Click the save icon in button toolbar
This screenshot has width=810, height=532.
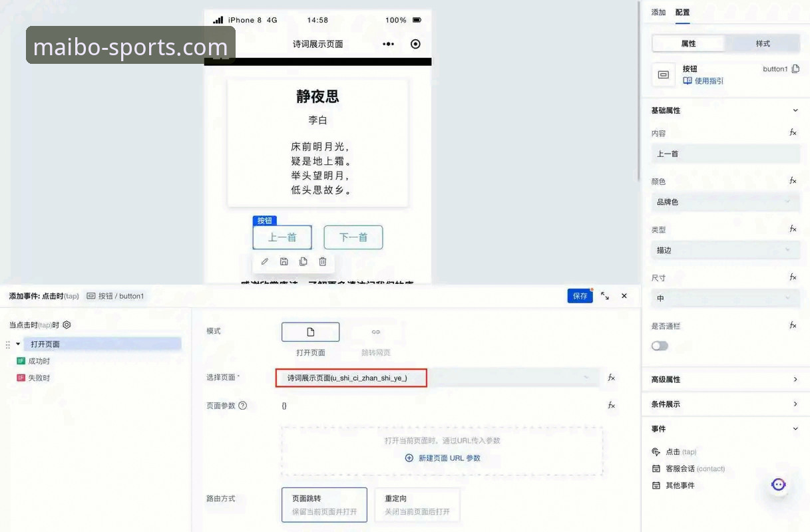point(284,261)
